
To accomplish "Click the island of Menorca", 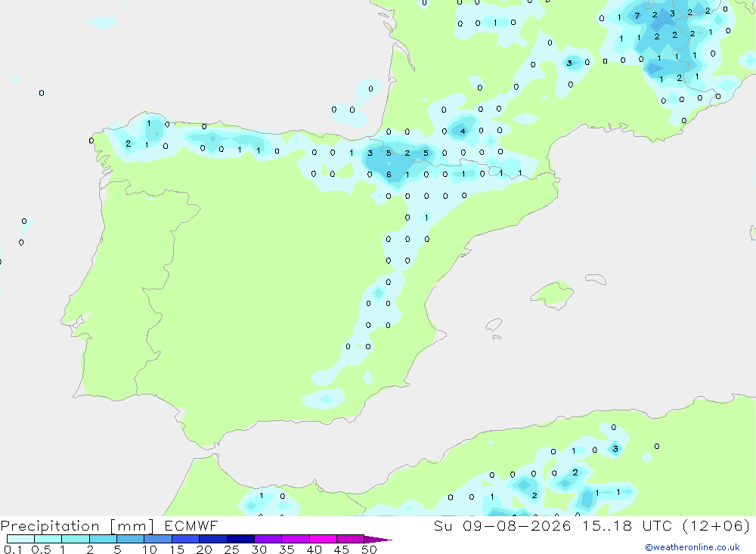I will pyautogui.click(x=596, y=279).
